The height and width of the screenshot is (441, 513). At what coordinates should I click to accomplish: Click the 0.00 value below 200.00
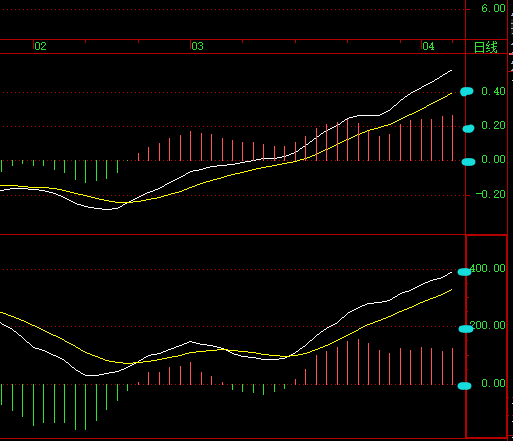click(493, 383)
